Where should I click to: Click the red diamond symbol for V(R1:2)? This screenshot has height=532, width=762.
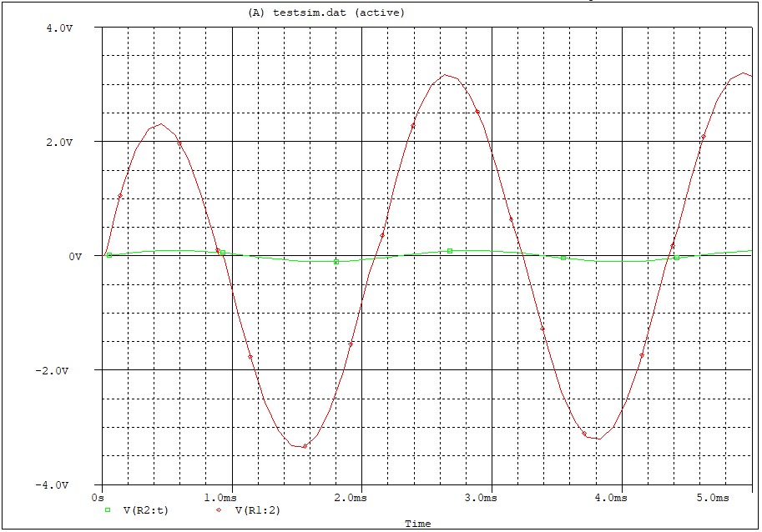[x=219, y=509]
